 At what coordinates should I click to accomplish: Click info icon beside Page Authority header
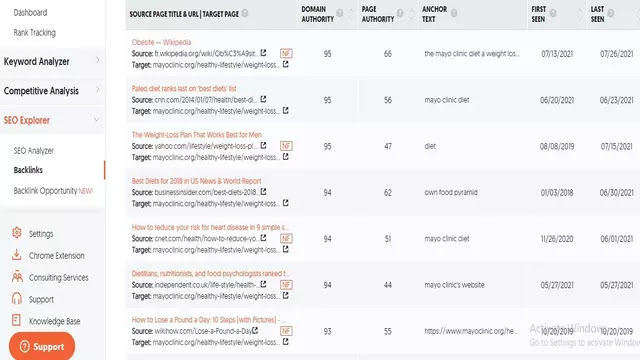pos(400,13)
